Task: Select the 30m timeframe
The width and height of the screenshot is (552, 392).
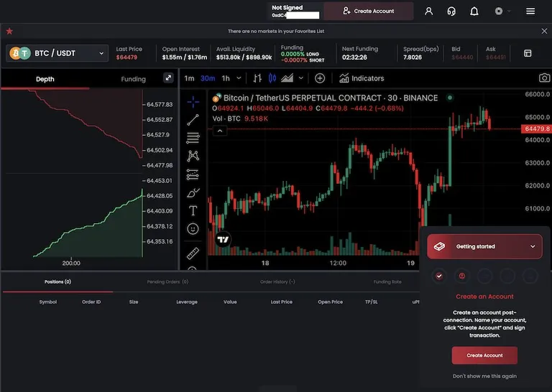Action: pyautogui.click(x=208, y=78)
